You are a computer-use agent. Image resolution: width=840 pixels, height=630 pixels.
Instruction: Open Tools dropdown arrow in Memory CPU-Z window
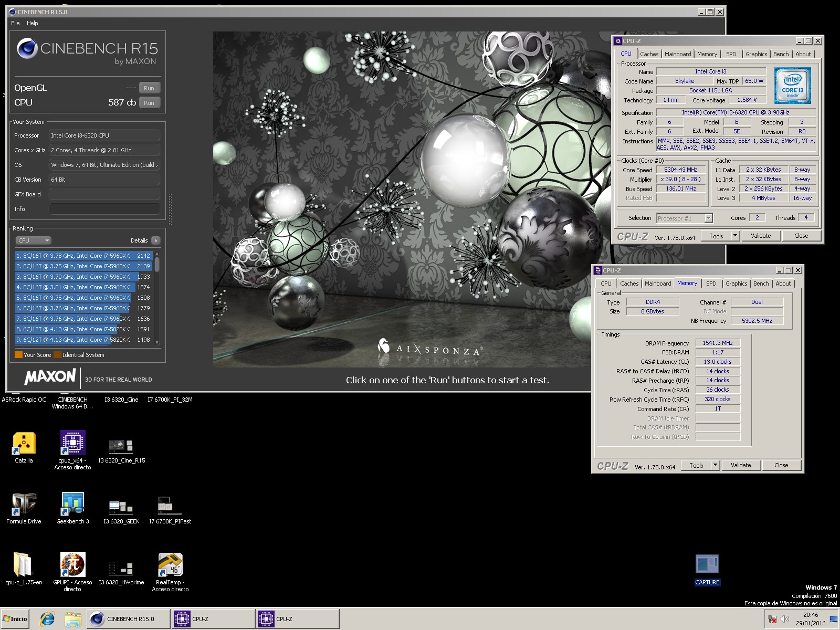click(x=715, y=465)
